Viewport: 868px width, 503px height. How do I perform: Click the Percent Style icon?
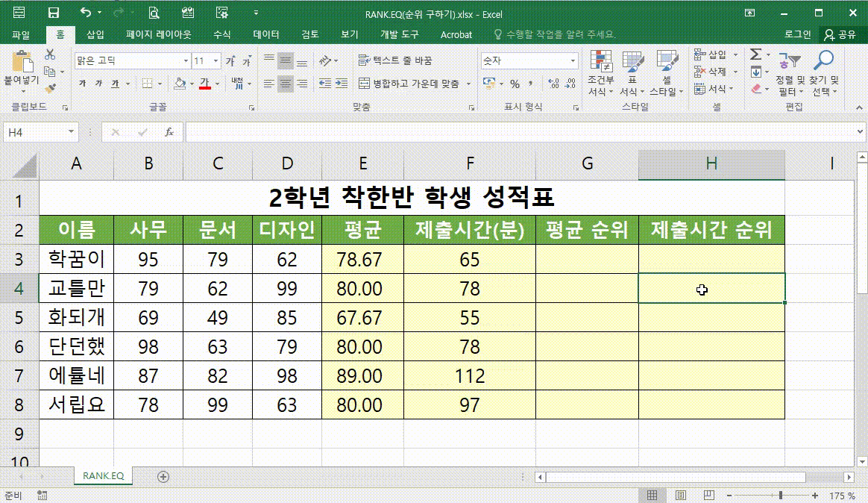click(x=514, y=84)
